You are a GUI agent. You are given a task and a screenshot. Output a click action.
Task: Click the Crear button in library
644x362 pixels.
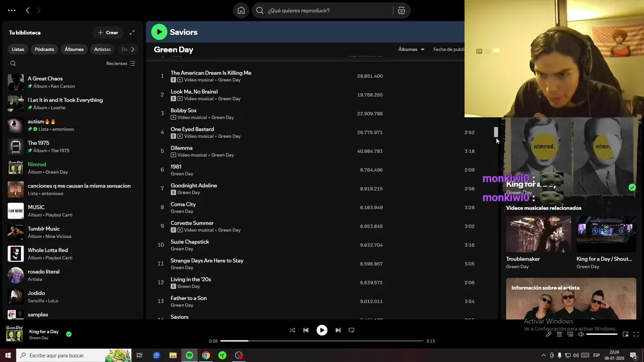(108, 33)
